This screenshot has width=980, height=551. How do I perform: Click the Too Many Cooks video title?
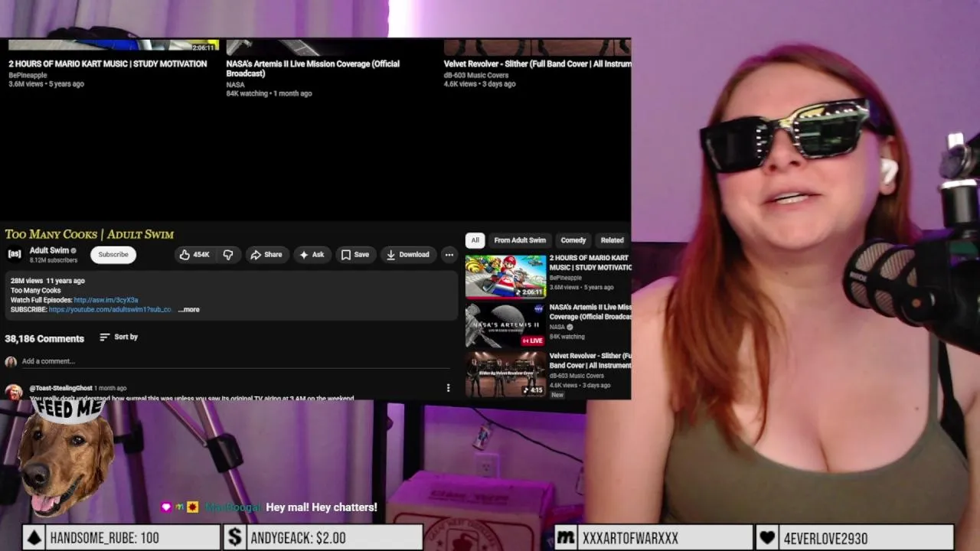(90, 234)
